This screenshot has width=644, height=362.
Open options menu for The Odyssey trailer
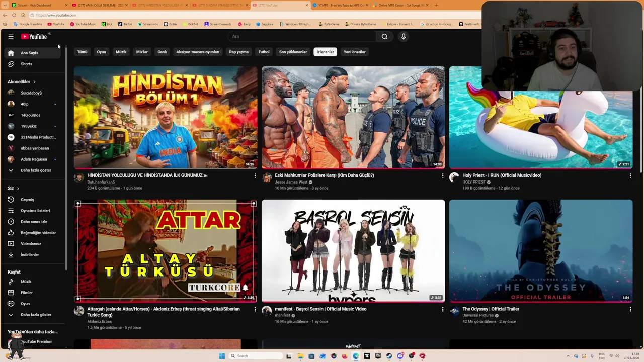[630, 309]
